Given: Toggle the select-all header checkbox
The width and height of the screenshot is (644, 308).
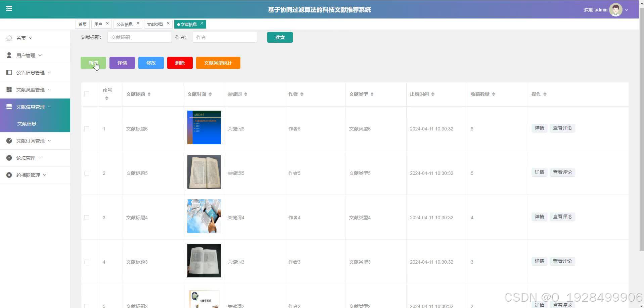Looking at the screenshot, I should point(87,94).
